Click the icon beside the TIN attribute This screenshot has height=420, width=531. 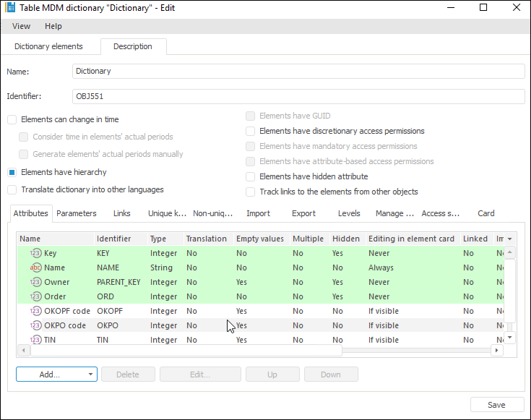point(36,340)
